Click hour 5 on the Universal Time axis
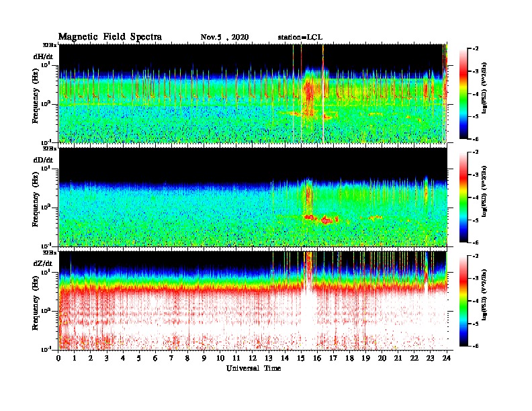 (139, 358)
